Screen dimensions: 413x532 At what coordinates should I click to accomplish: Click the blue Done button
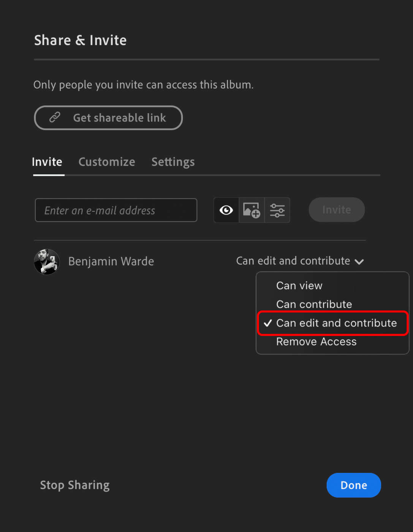(x=353, y=485)
